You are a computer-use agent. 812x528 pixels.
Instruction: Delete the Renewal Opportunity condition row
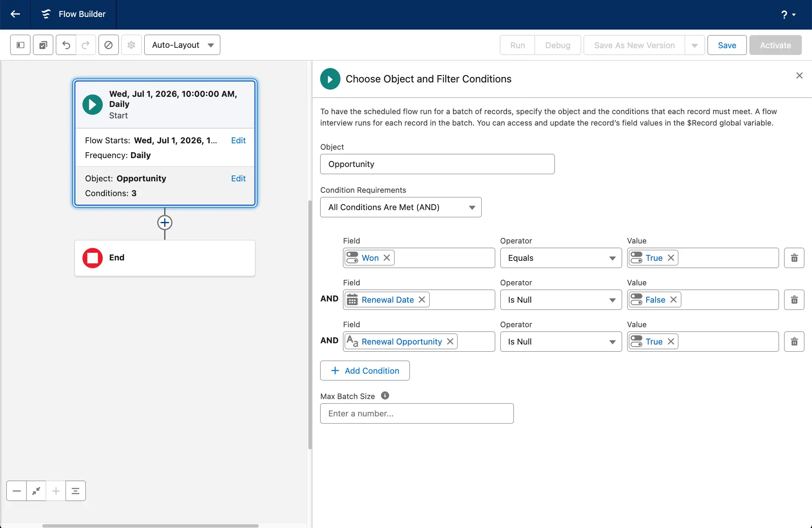pyautogui.click(x=794, y=342)
